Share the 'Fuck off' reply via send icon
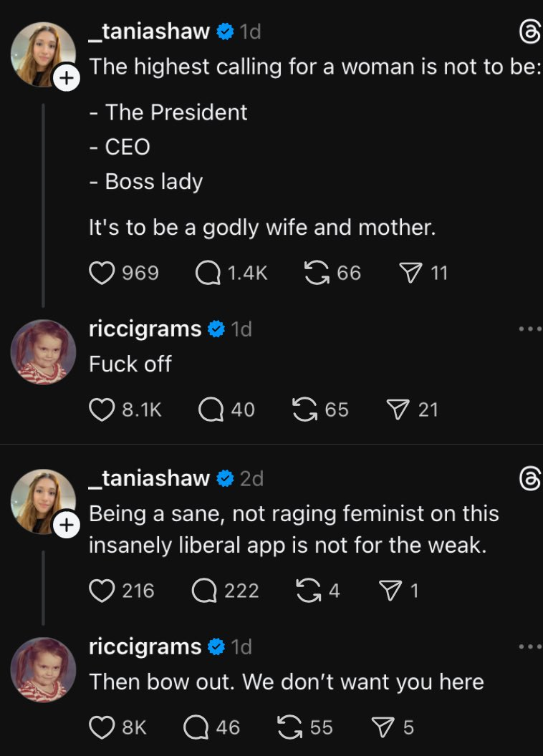The image size is (543, 756). point(398,409)
